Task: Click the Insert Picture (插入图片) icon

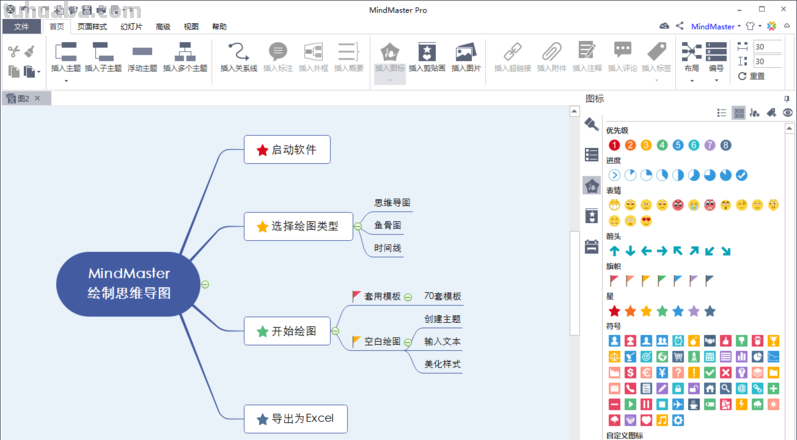Action: click(466, 52)
